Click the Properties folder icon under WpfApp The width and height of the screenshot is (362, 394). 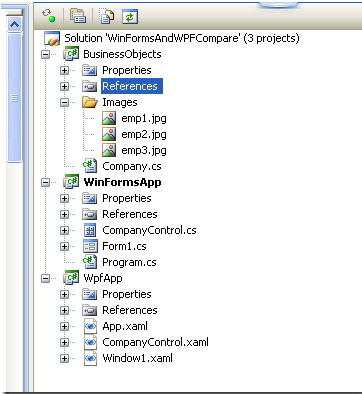pyautogui.click(x=90, y=294)
